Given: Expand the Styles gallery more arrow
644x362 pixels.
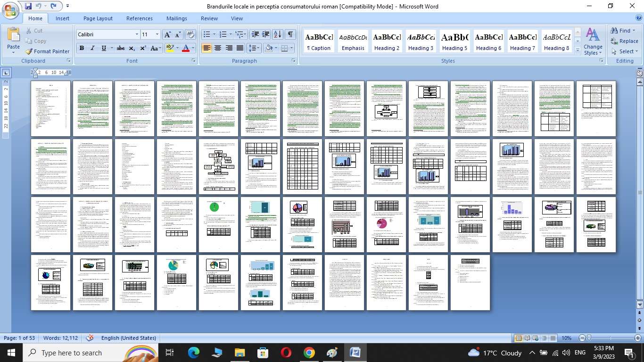Looking at the screenshot, I should coord(578,50).
